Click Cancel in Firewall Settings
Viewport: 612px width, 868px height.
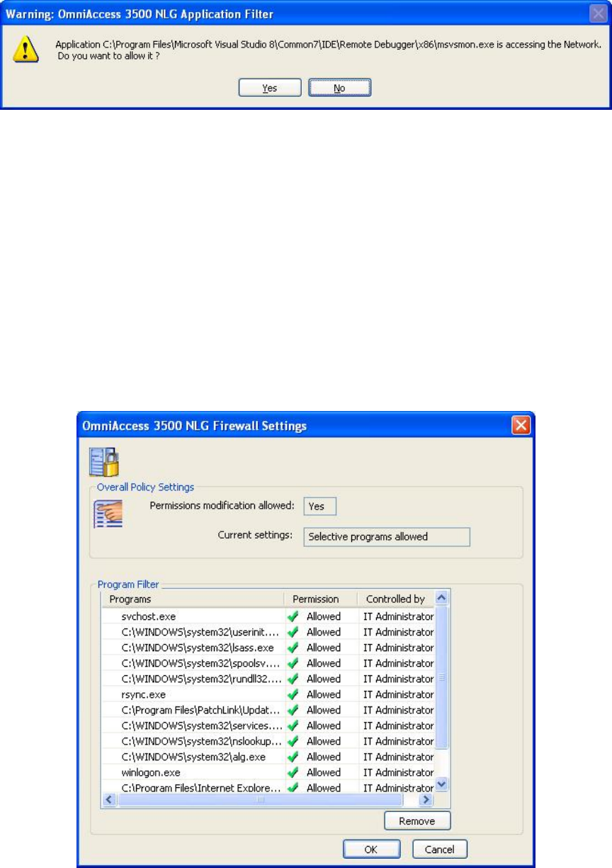tap(439, 849)
